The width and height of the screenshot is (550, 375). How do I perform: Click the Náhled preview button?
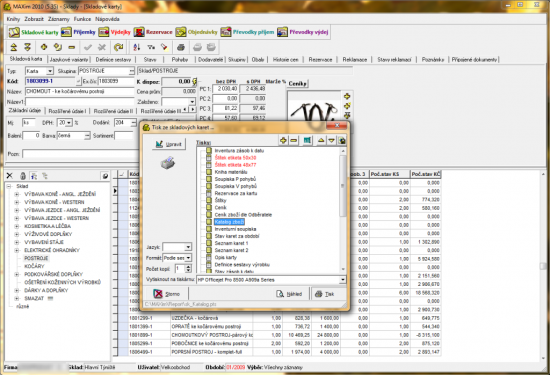[x=289, y=294]
